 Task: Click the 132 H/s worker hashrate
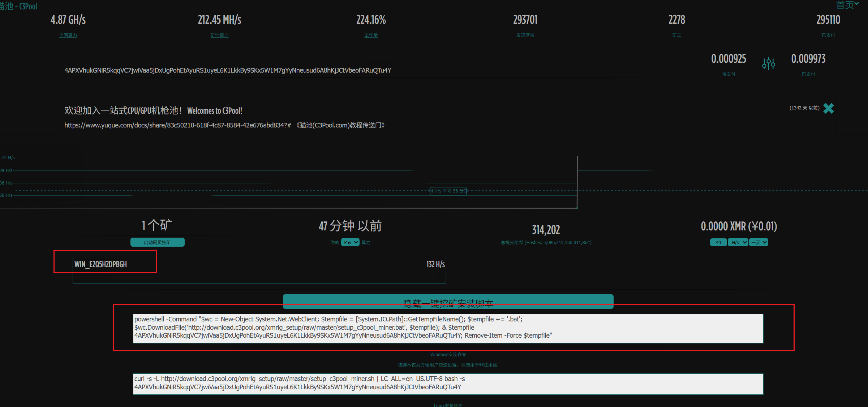pyautogui.click(x=435, y=264)
